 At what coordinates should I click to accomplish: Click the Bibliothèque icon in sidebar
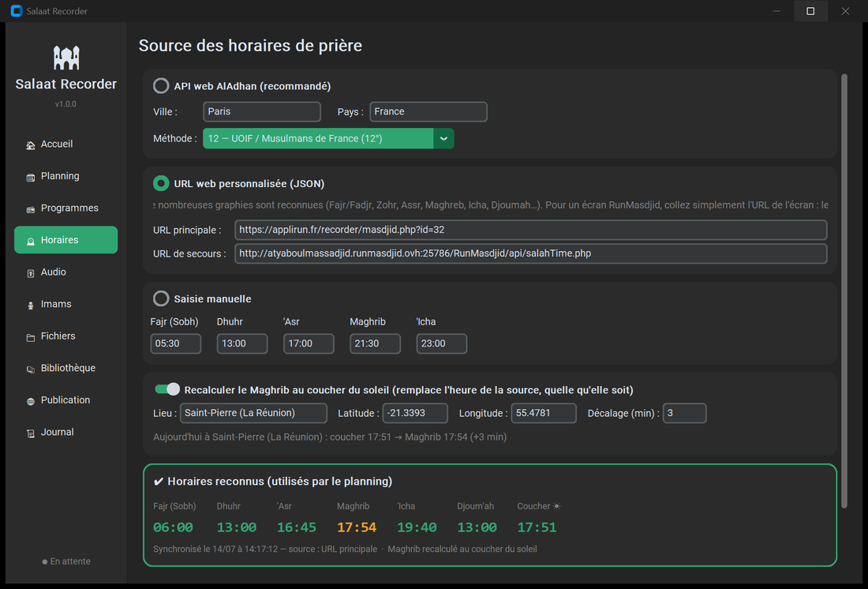(x=31, y=370)
